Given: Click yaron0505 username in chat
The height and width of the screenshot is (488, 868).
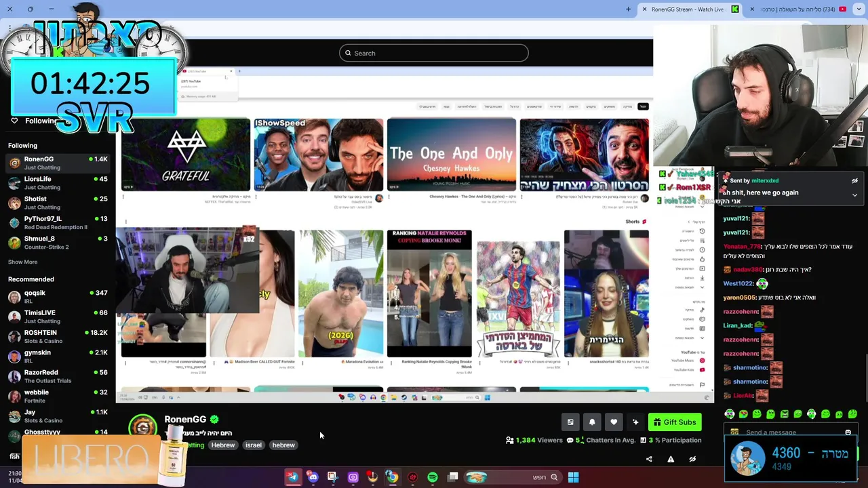Looking at the screenshot, I should click(x=739, y=298).
